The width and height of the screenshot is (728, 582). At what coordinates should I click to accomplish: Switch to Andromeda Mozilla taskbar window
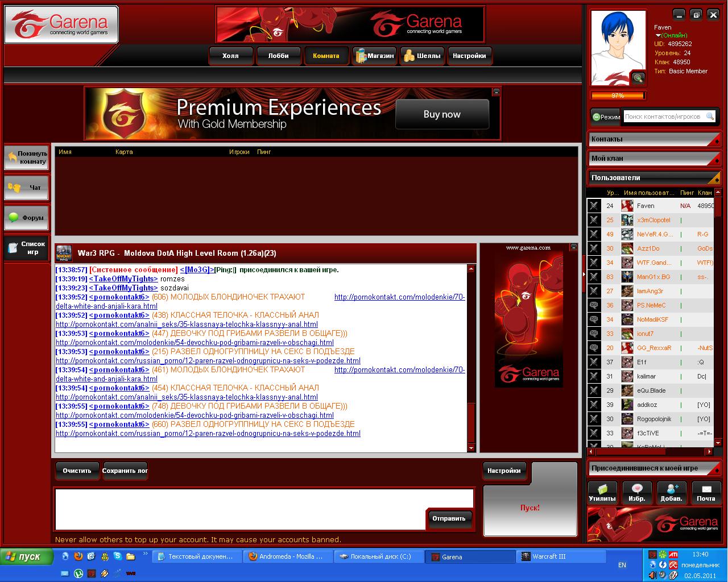tap(288, 556)
